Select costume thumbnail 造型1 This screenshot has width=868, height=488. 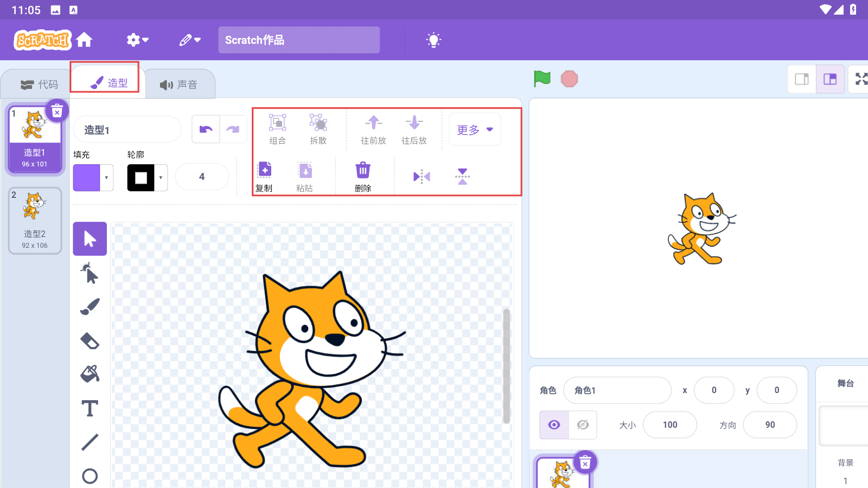coord(35,139)
